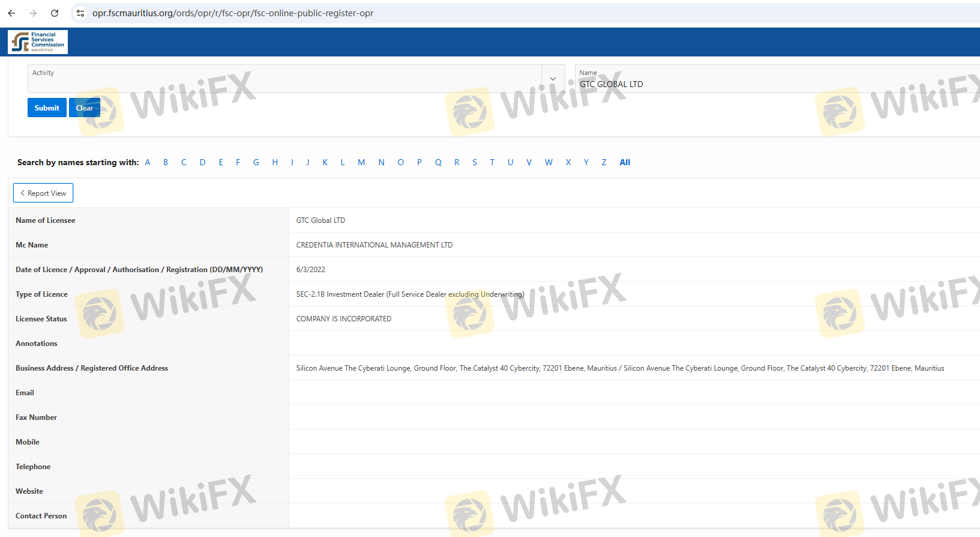
Task: Submit the search form
Action: click(x=47, y=108)
